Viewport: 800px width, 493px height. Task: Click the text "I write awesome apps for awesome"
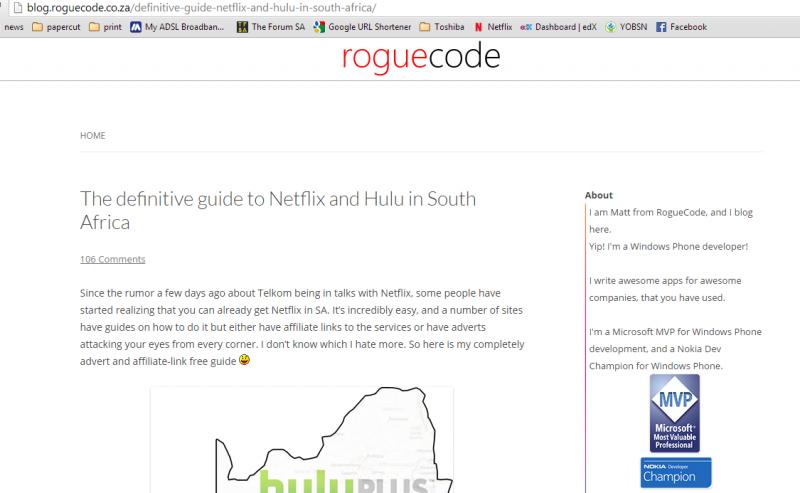pyautogui.click(x=665, y=281)
